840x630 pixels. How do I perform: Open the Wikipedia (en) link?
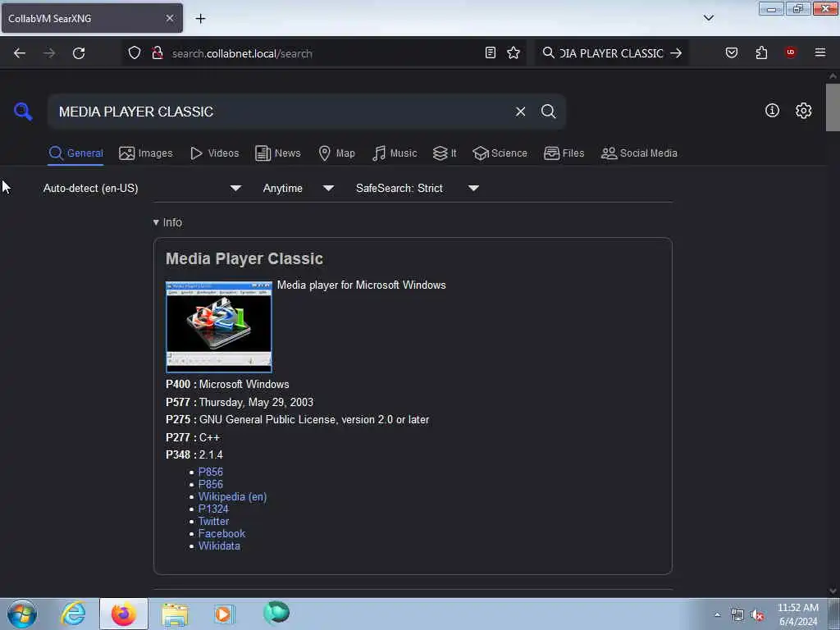(232, 496)
